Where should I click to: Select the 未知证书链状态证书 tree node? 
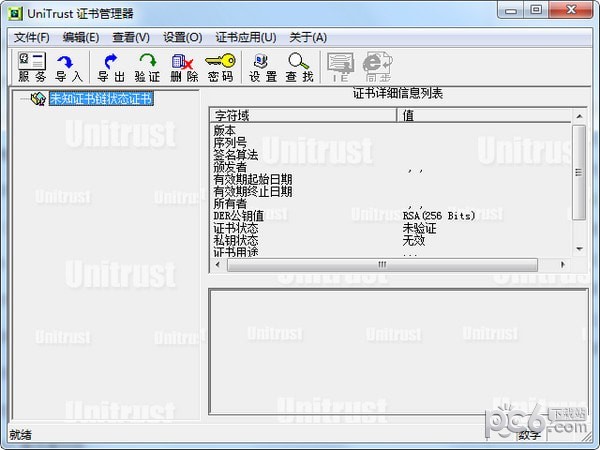pyautogui.click(x=101, y=99)
